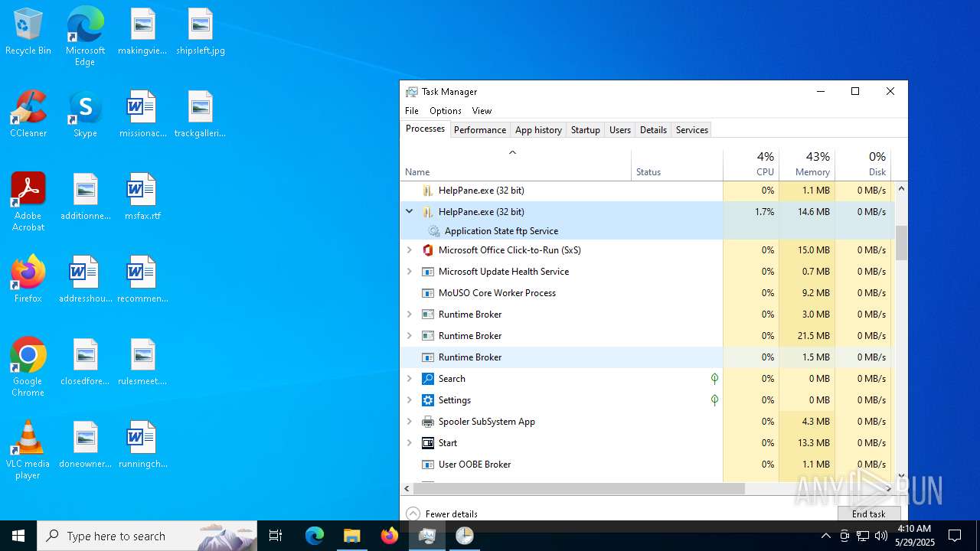Expand the Spooler SubSystem App process
The image size is (980, 551).
[x=409, y=422]
